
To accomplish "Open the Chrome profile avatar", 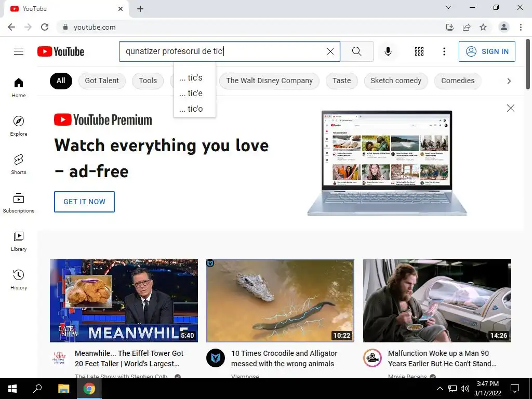I will coord(504,27).
